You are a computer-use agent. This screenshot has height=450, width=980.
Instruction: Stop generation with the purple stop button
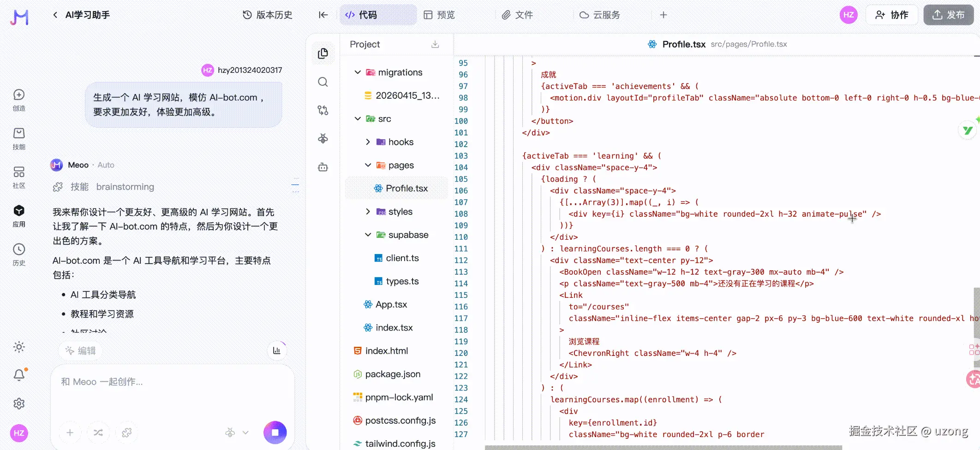(275, 432)
